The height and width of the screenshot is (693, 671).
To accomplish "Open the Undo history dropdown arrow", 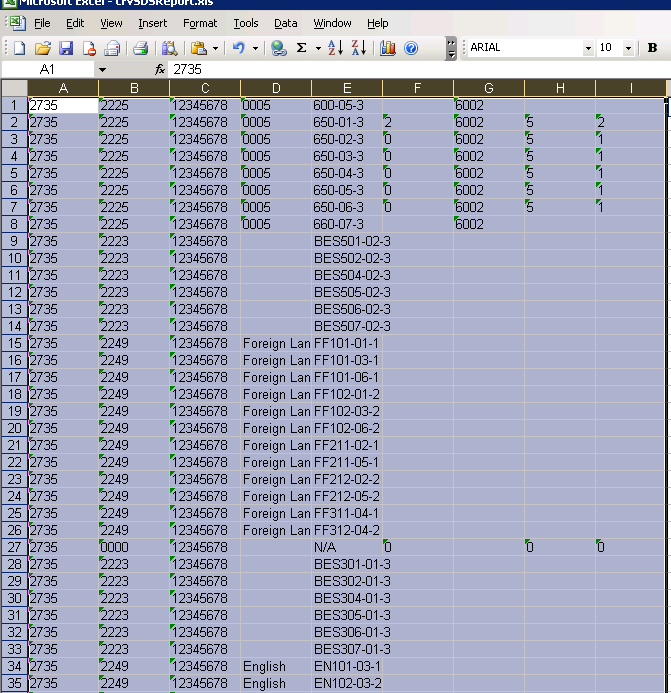I will [255, 48].
